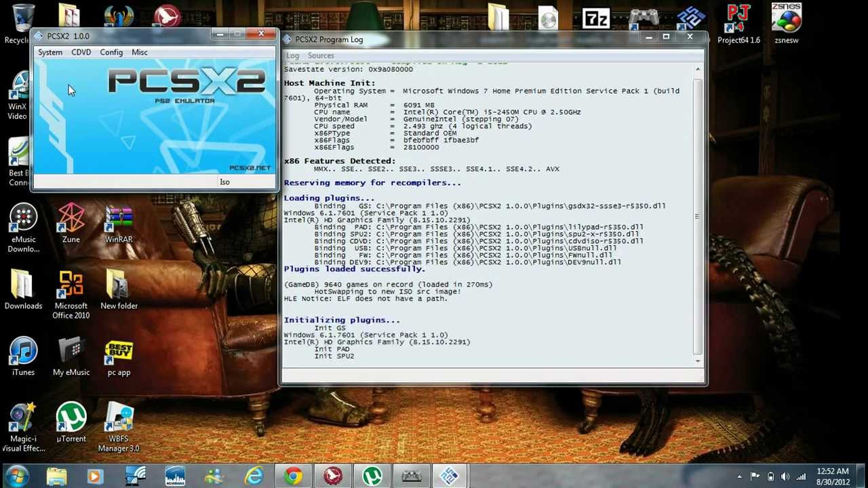The image size is (868, 488).
Task: Select the New folder desktop icon
Action: point(119,290)
